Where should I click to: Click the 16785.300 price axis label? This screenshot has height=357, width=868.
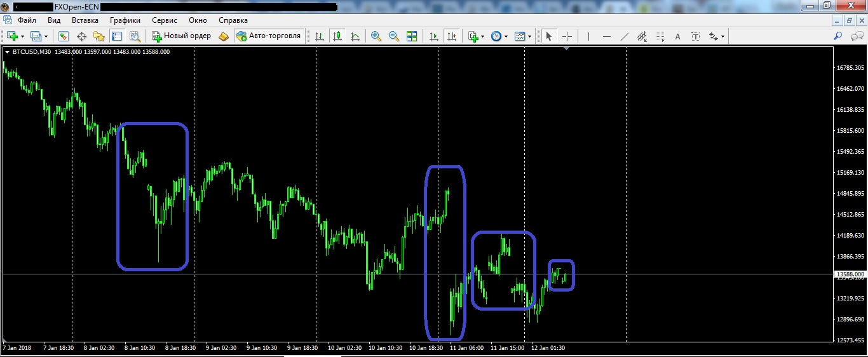[x=851, y=67]
